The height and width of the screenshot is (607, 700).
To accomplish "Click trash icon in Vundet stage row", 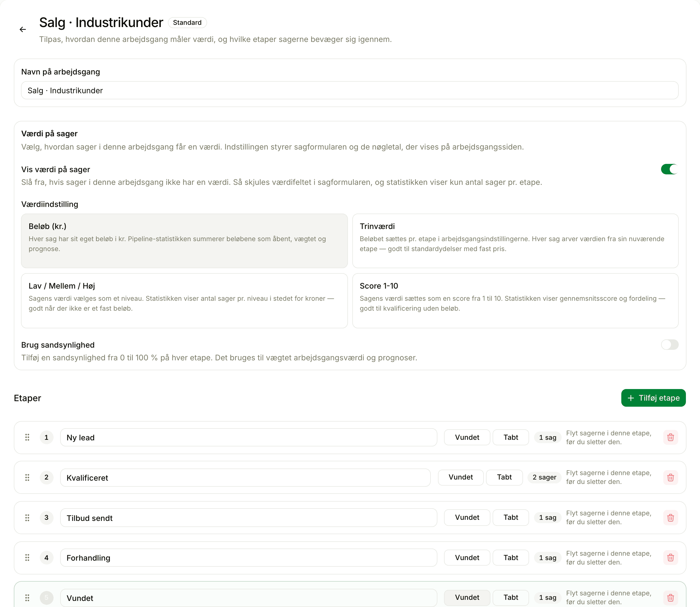I will click(670, 598).
